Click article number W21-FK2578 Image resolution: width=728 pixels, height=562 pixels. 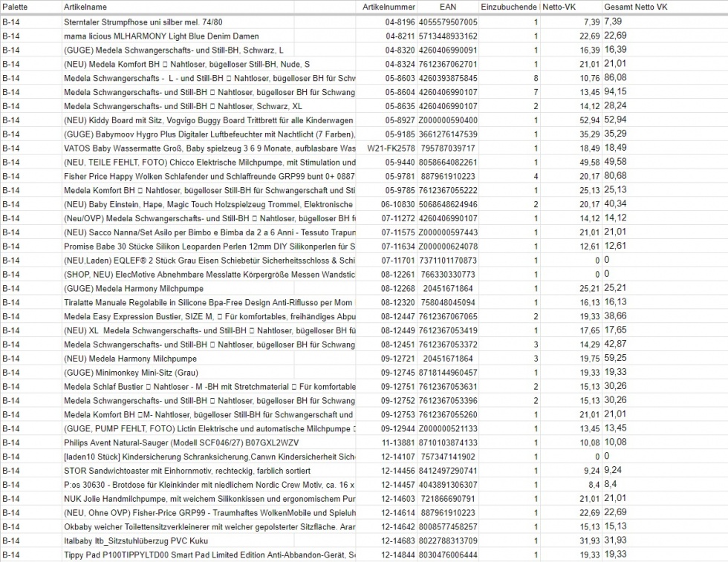pyautogui.click(x=391, y=148)
